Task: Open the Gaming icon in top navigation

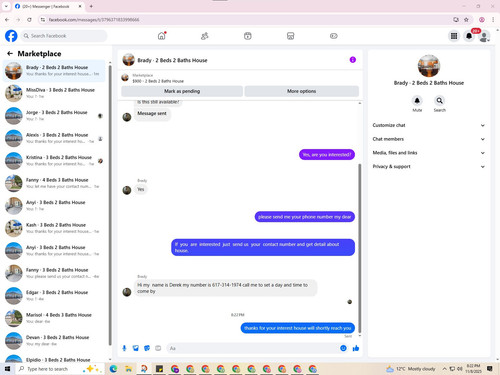Action: [x=334, y=36]
